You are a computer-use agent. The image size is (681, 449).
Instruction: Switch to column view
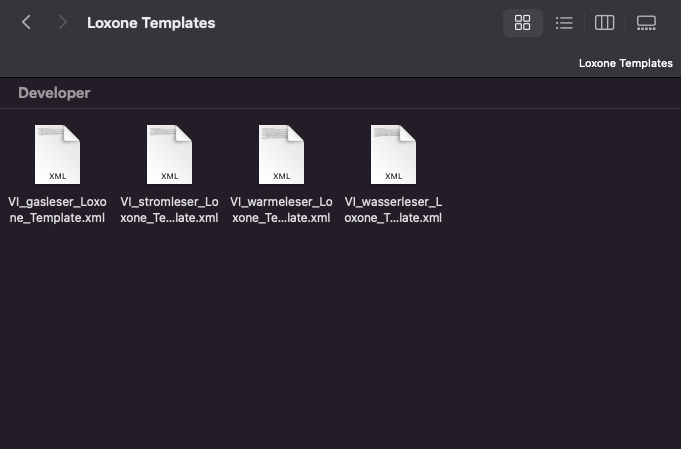tap(604, 23)
